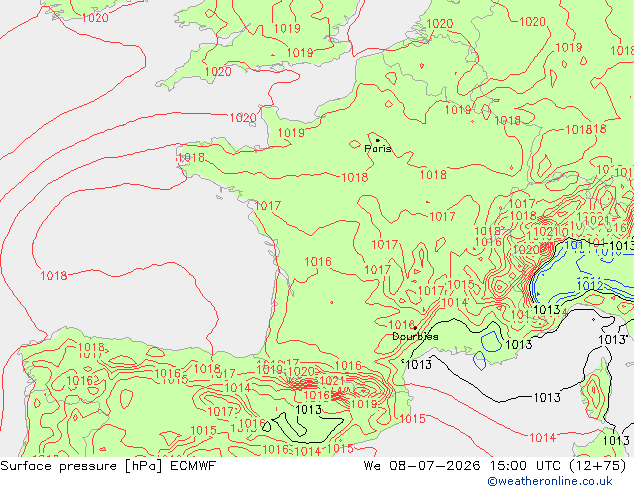The height and width of the screenshot is (490, 634).
Task: Click the 1020 label in the English Channel
Action: [243, 118]
